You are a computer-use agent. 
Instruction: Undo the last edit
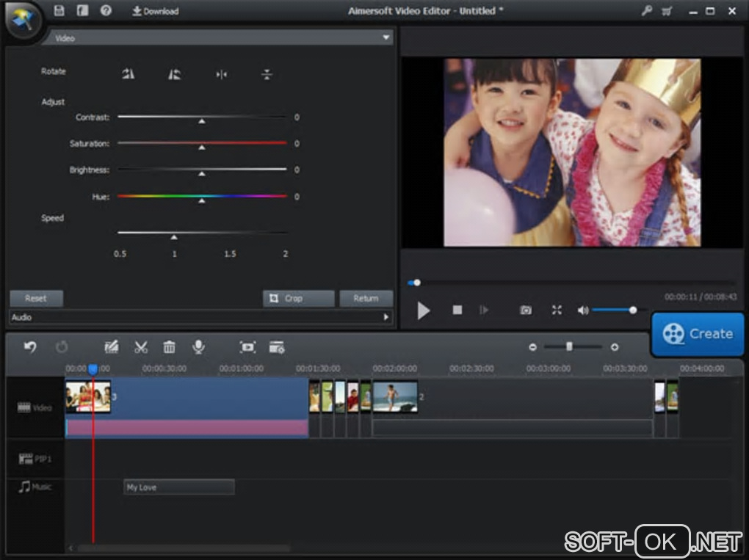pos(30,347)
